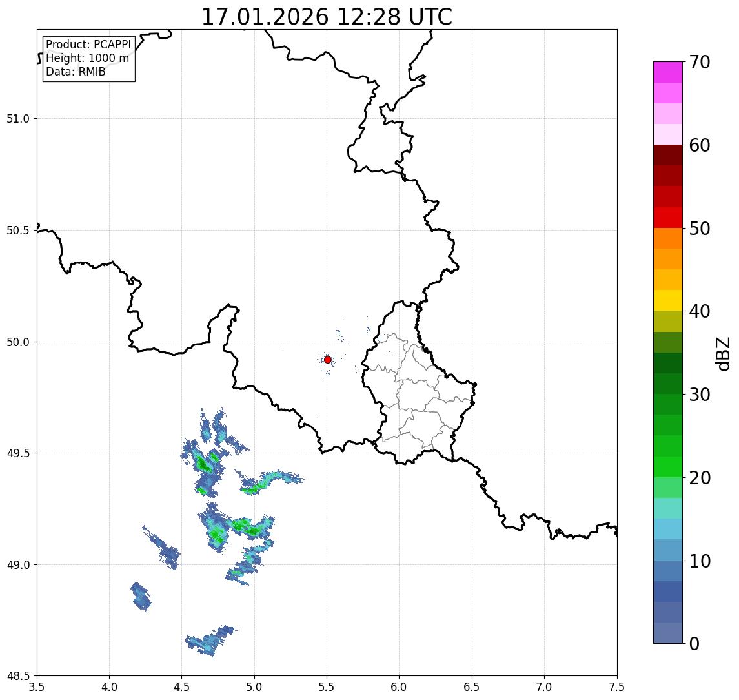Click the longitude axis label '4.5'
This screenshot has height=700, width=739.
click(x=182, y=687)
